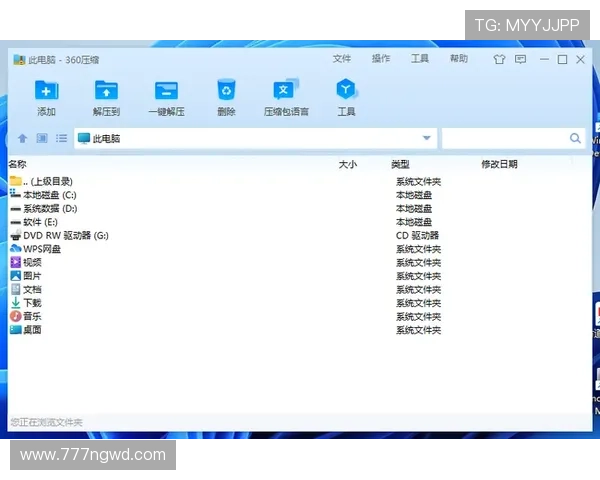Go up one level with the arrow icon
Screen dimensions: 600x480
23,138
